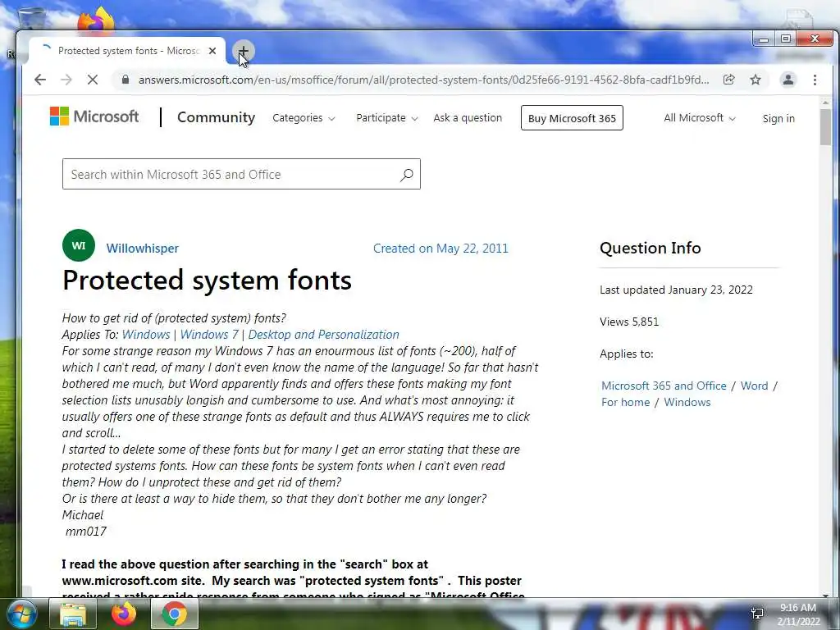This screenshot has height=630, width=840.
Task: Click the Sign in link
Action: click(x=778, y=118)
